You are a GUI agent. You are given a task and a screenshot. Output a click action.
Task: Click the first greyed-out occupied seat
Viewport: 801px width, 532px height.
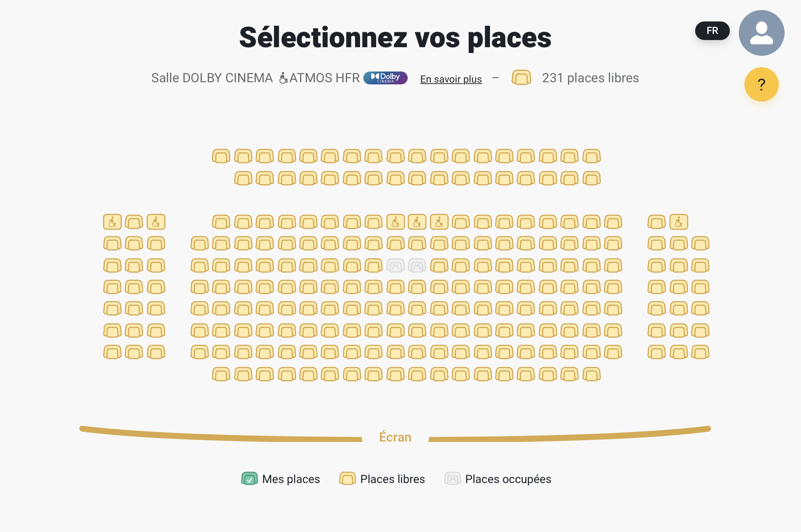click(x=395, y=266)
